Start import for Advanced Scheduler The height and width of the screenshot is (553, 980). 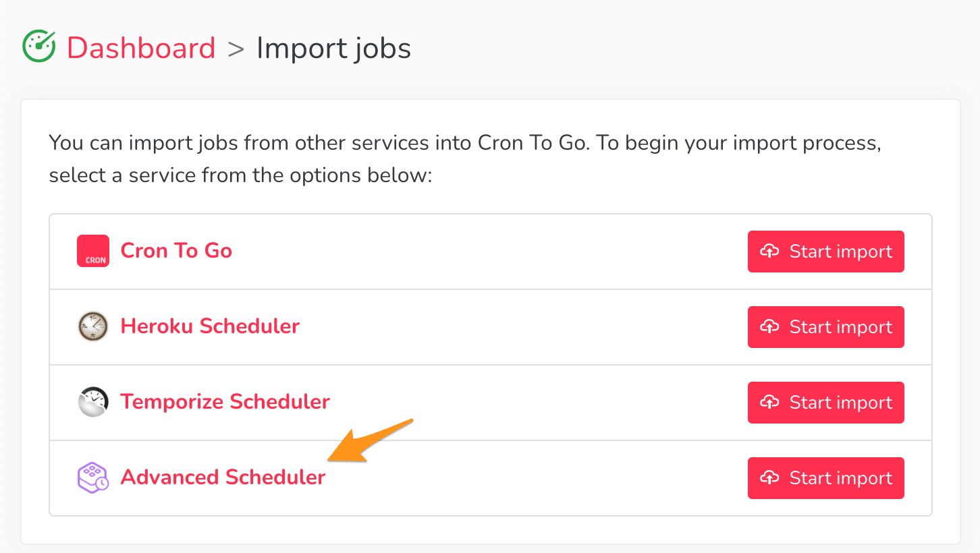click(x=826, y=478)
